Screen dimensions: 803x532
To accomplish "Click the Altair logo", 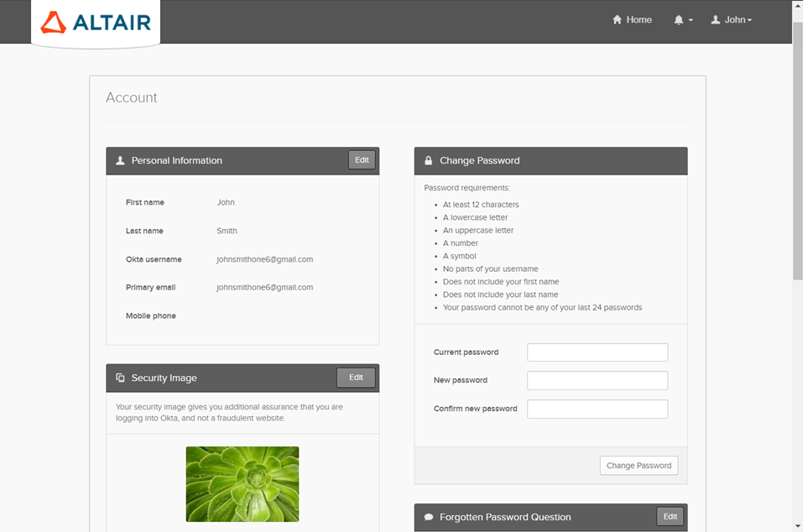I will click(x=96, y=23).
